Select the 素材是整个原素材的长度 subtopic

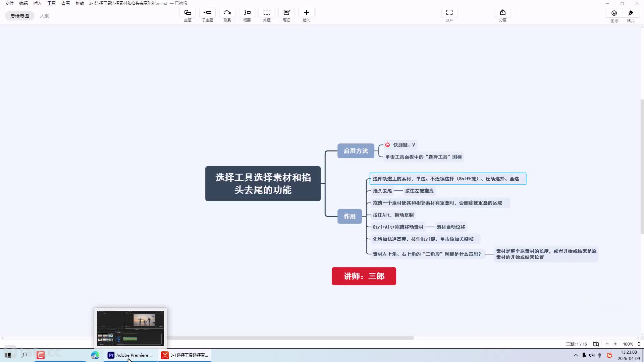pos(546,254)
